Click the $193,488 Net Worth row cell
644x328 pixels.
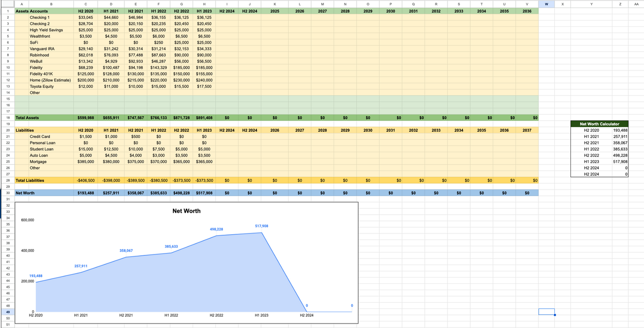[x=86, y=193]
